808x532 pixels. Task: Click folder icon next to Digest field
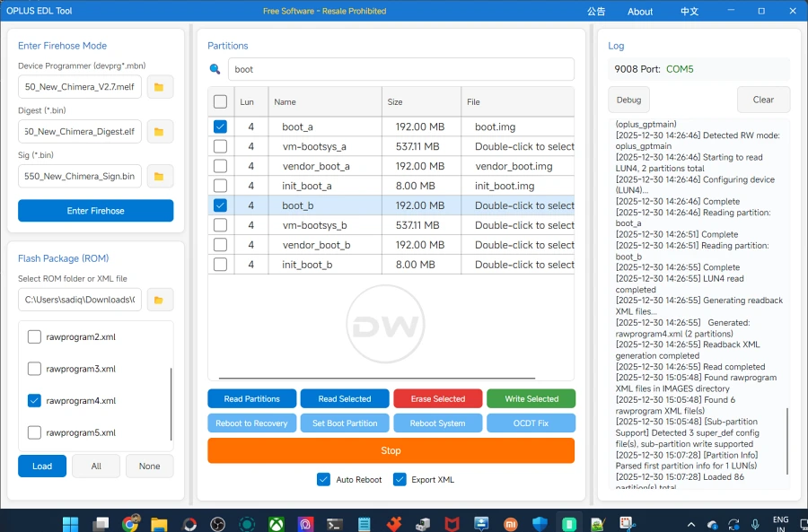(159, 132)
